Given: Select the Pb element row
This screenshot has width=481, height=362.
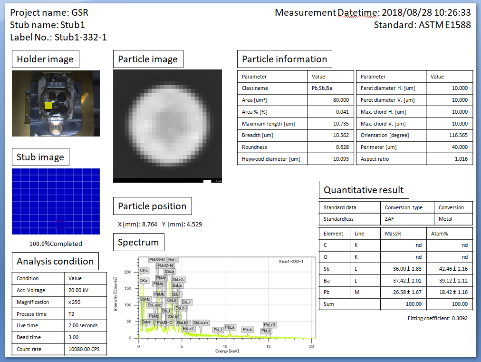Looking at the screenshot, I should 396,292.
